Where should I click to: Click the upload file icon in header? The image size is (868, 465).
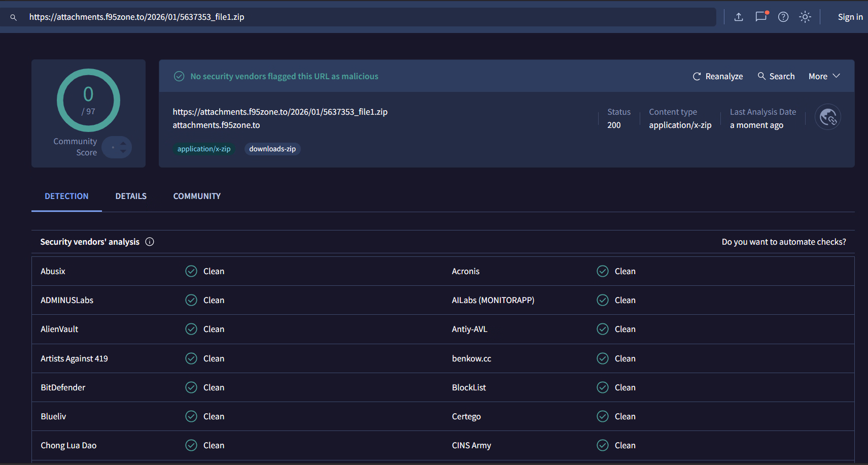[739, 17]
